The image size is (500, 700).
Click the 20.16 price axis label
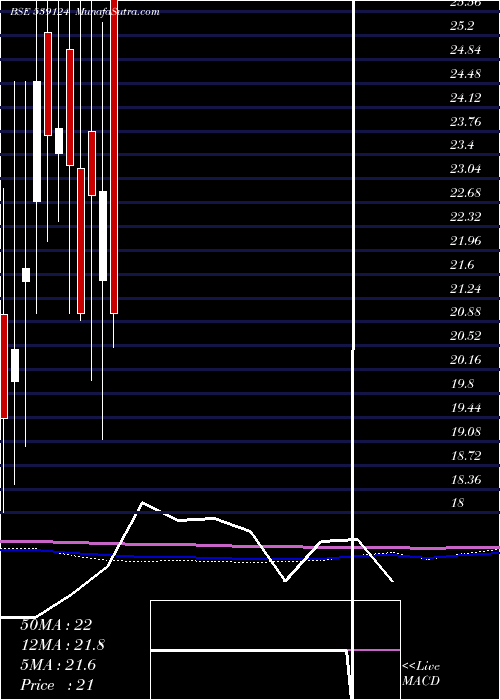466,360
